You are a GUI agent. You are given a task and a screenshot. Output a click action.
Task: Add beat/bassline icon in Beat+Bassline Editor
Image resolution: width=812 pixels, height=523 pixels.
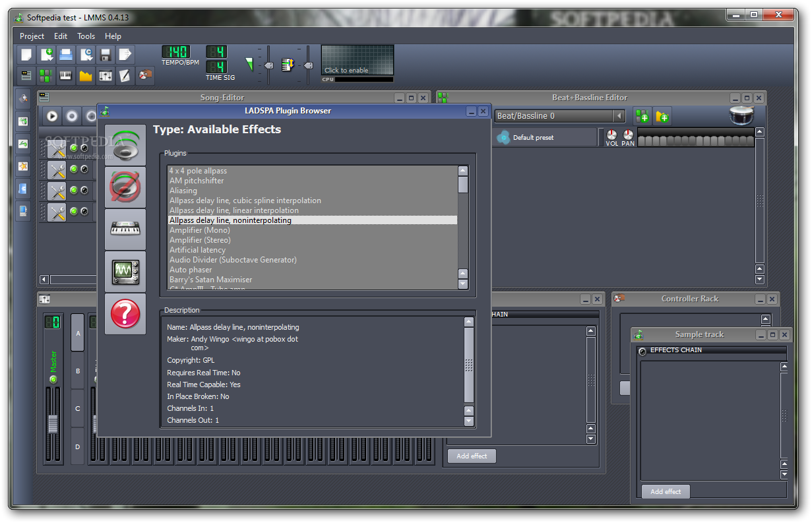642,117
